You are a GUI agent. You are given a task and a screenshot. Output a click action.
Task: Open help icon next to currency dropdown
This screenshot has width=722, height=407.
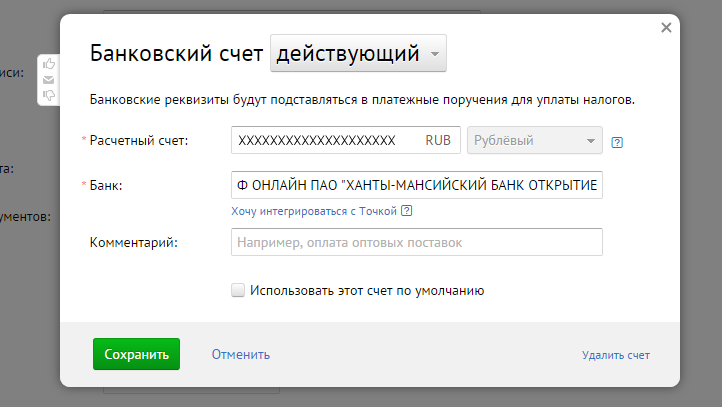tap(617, 141)
